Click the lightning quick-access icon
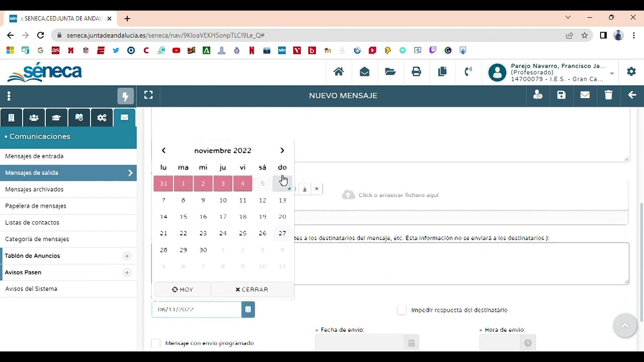This screenshot has height=362, width=644. [x=126, y=96]
